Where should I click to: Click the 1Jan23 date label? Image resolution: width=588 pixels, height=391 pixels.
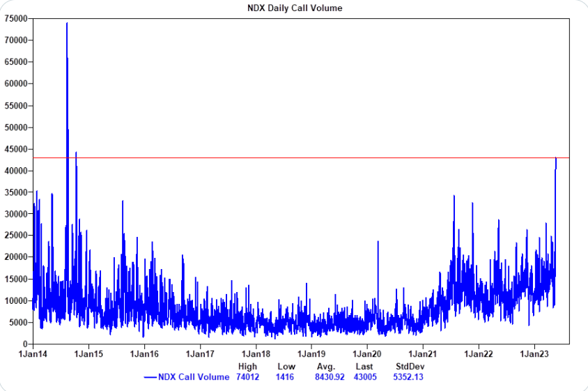534,354
